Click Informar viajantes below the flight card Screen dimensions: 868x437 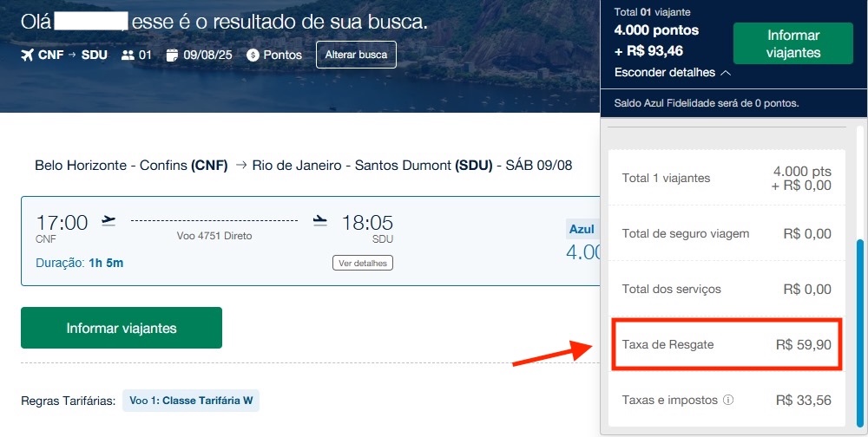click(x=122, y=328)
